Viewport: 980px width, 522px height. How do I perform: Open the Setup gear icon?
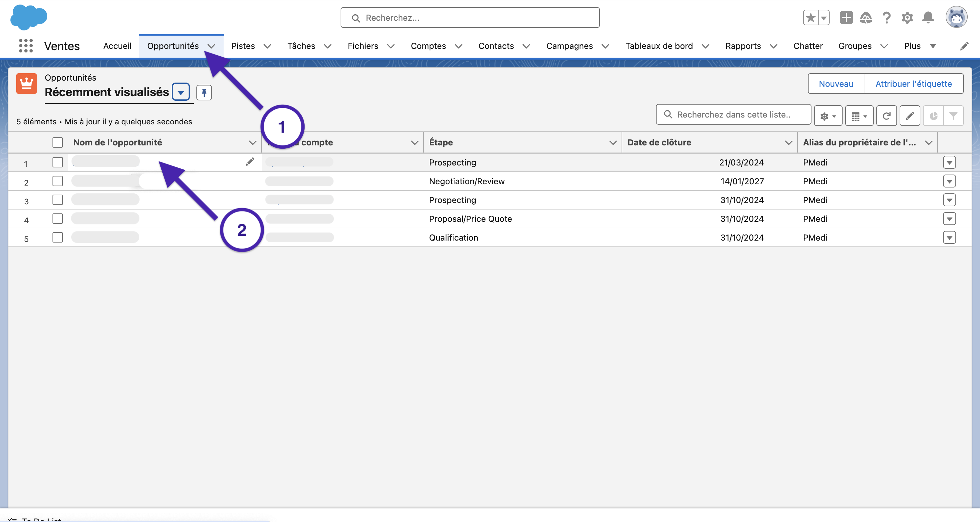(x=907, y=17)
